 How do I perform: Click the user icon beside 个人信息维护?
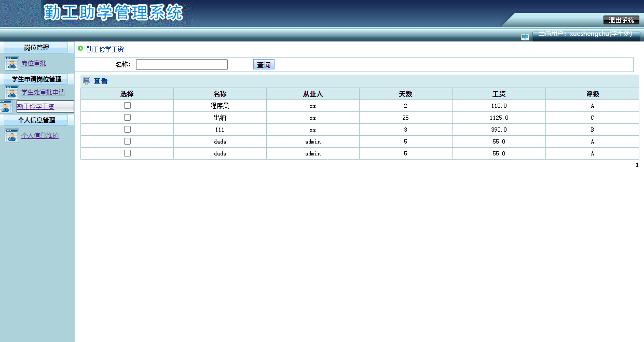coord(11,135)
